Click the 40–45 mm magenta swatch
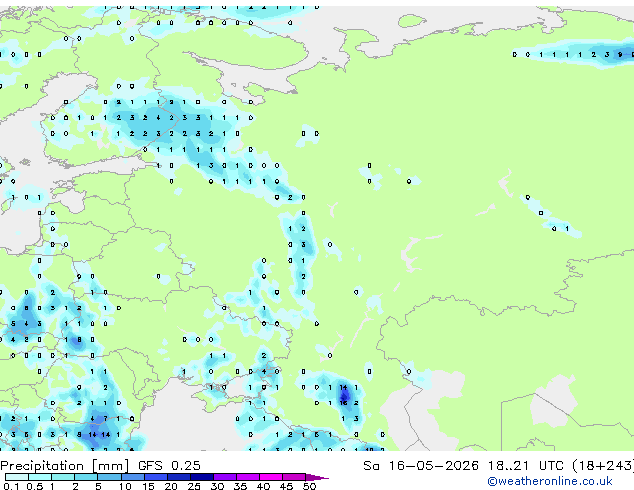634x490 pixels. point(271,477)
